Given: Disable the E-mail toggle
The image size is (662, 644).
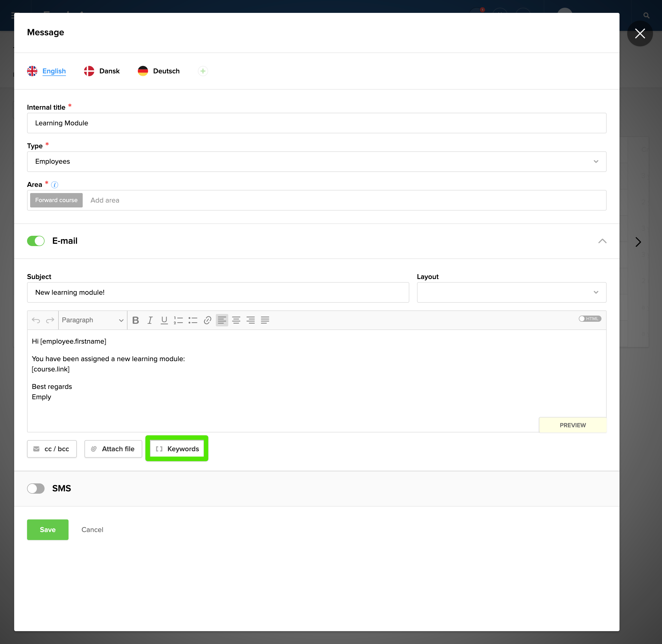Looking at the screenshot, I should coord(36,241).
